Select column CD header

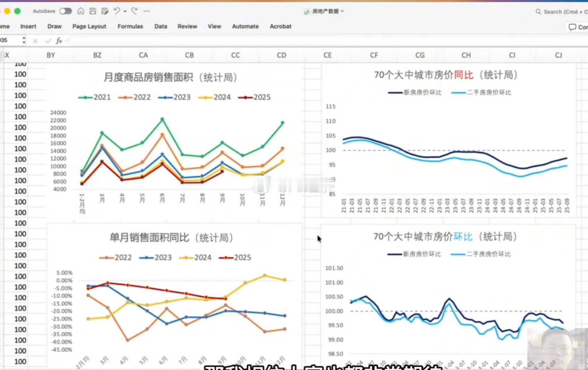pyautogui.click(x=282, y=55)
